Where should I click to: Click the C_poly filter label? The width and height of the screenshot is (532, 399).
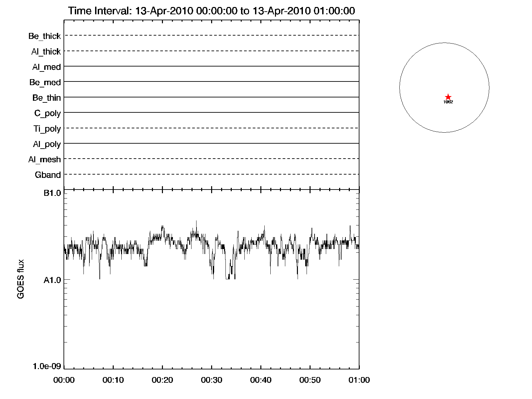tap(48, 113)
